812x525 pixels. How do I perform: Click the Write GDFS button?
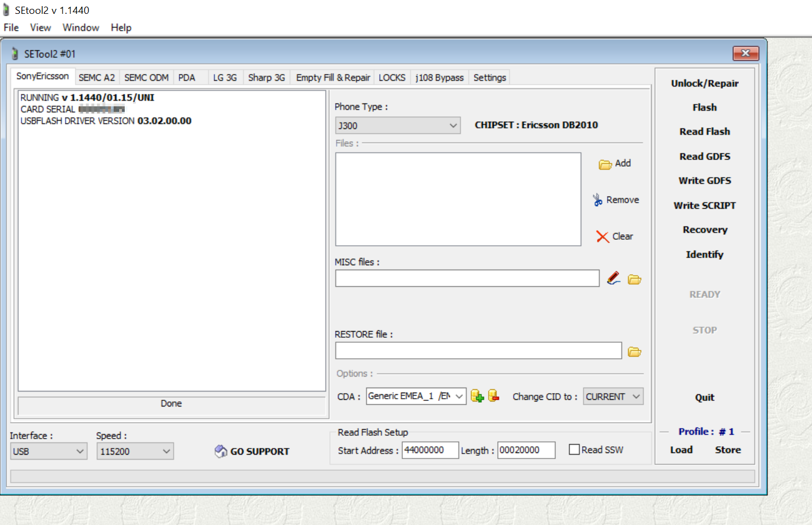[704, 181]
